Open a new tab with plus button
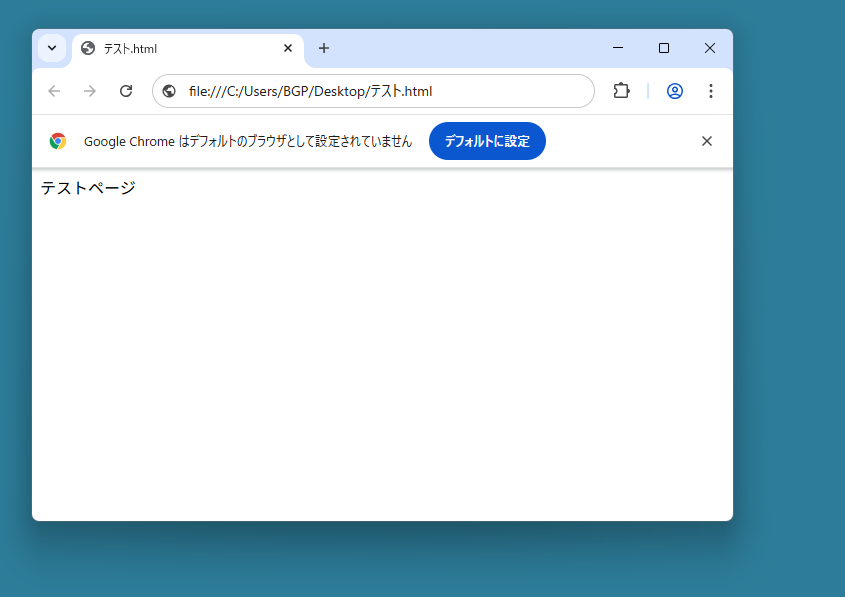This screenshot has height=597, width=845. [324, 48]
